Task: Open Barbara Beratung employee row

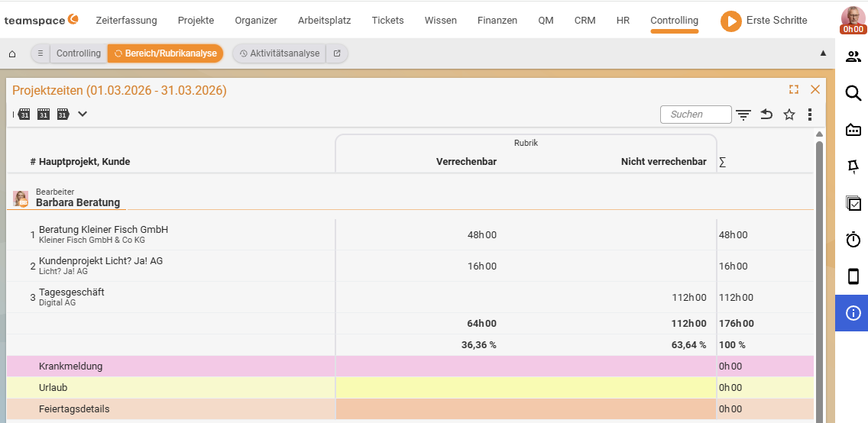Action: point(77,202)
